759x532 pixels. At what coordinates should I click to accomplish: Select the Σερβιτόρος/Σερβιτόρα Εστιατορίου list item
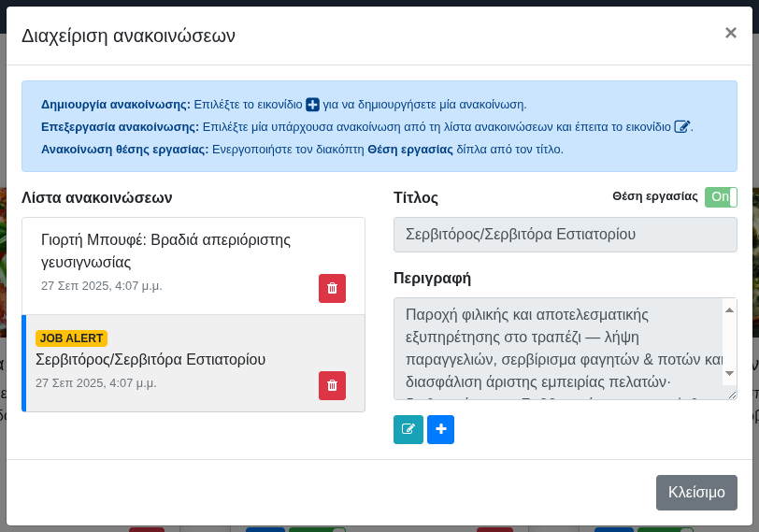point(193,364)
